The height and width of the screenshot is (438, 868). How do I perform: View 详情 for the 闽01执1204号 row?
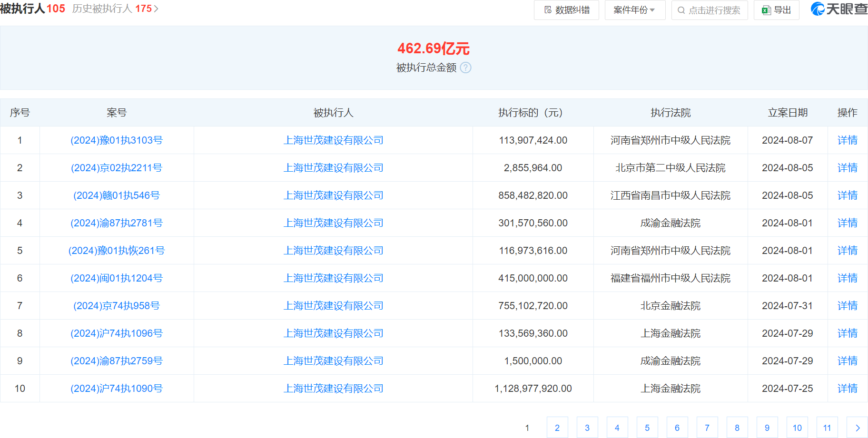tap(848, 278)
